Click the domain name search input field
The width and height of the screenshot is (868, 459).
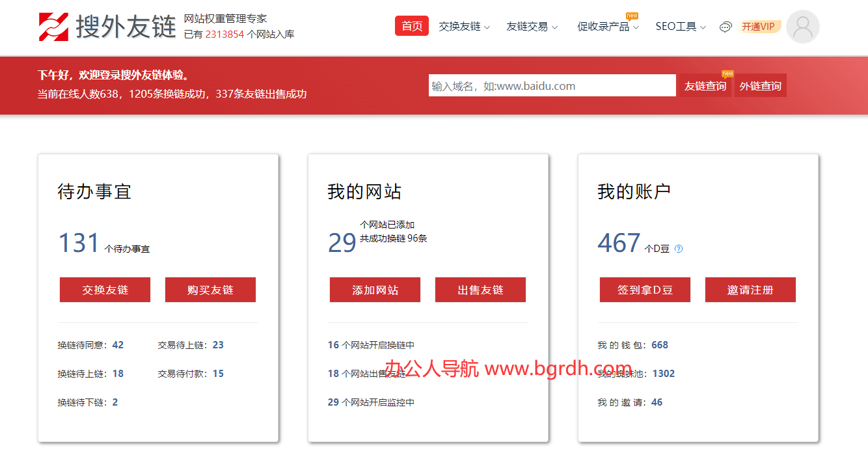point(552,86)
